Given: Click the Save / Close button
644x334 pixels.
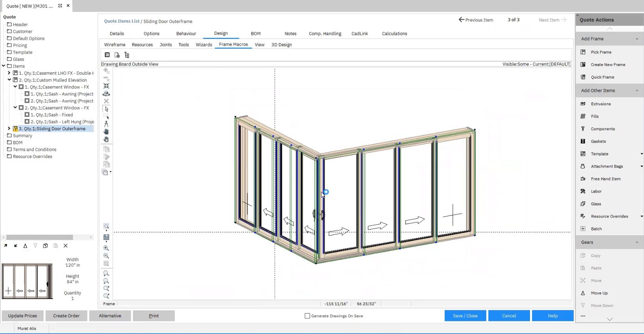Looking at the screenshot, I should coord(465,316).
